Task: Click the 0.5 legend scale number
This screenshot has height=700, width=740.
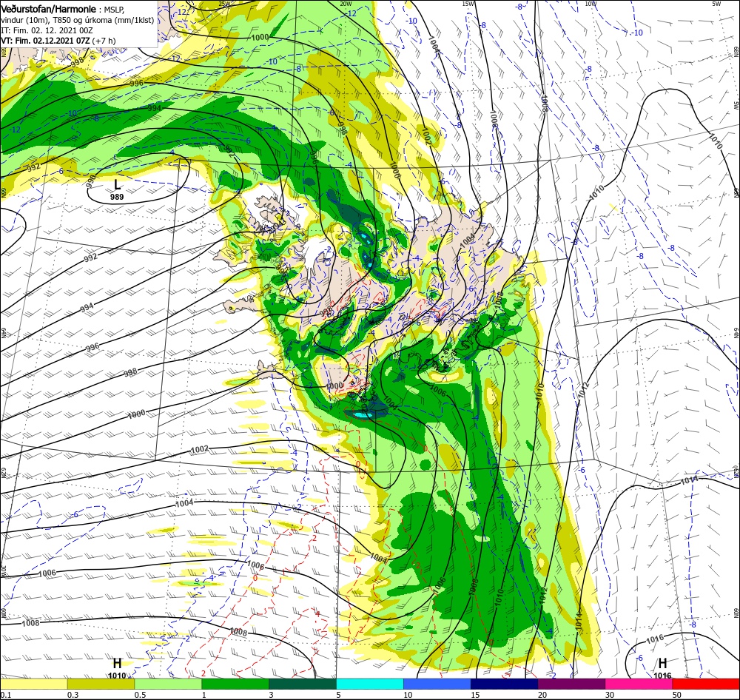Action: click(x=140, y=695)
